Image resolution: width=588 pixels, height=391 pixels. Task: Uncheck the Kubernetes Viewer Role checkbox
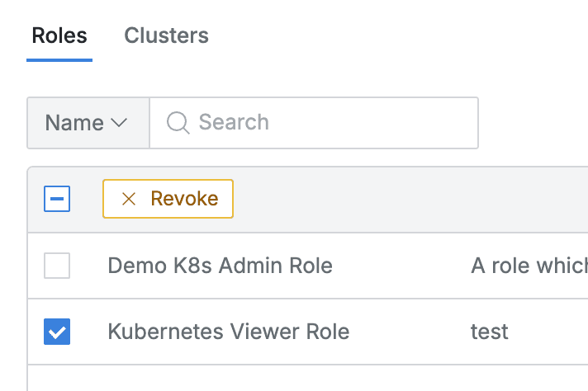pyautogui.click(x=57, y=332)
